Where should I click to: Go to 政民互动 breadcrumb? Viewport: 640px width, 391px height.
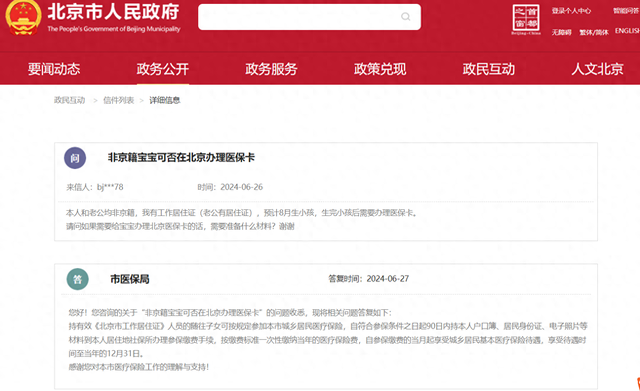pos(70,100)
